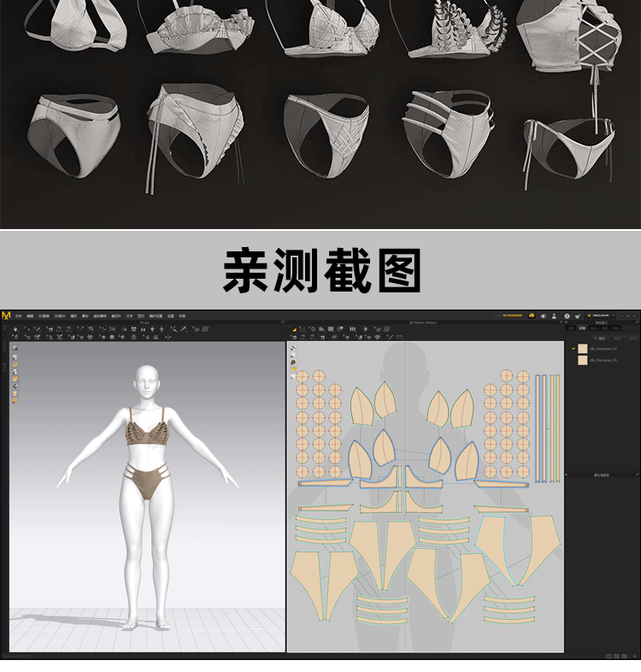Image resolution: width=641 pixels, height=672 pixels.
Task: Open the user account icon
Action: pyautogui.click(x=555, y=315)
